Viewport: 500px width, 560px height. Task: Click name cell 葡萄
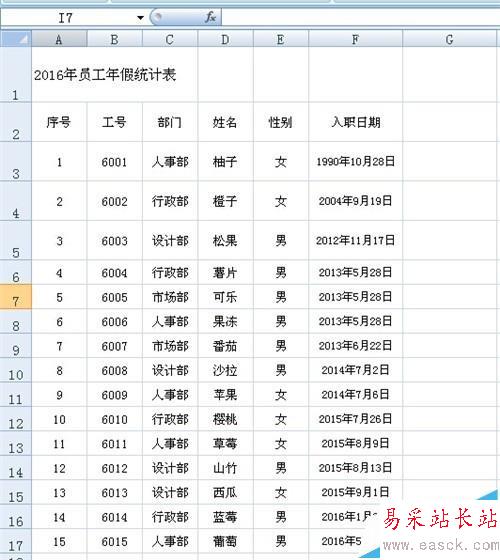tap(225, 541)
